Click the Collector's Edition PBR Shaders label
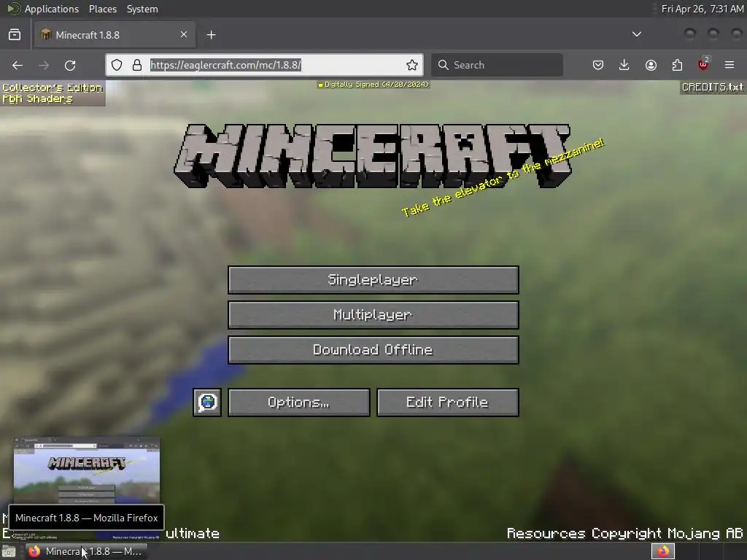 [x=53, y=93]
